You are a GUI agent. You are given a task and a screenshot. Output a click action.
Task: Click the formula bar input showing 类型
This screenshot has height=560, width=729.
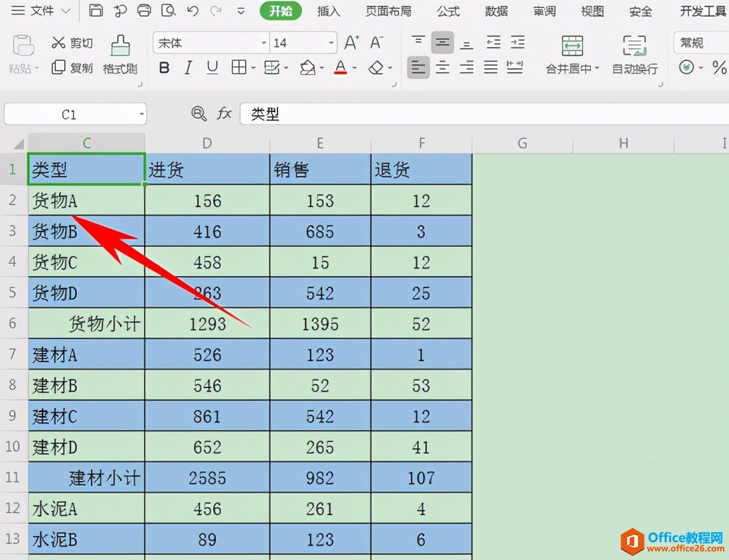pos(483,114)
